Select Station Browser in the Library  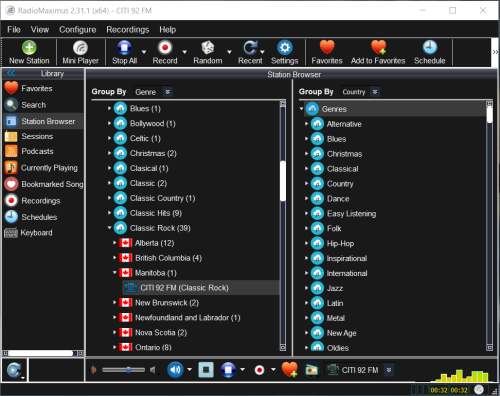[x=43, y=121]
